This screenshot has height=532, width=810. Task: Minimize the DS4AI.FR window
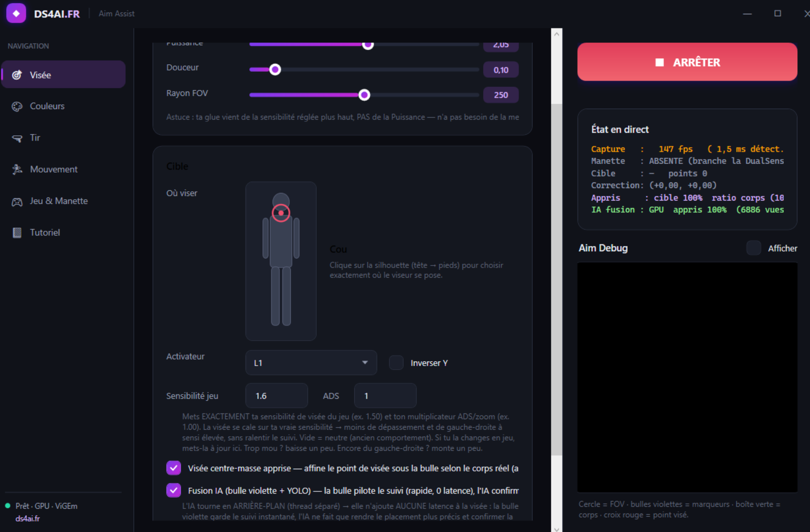(x=747, y=13)
